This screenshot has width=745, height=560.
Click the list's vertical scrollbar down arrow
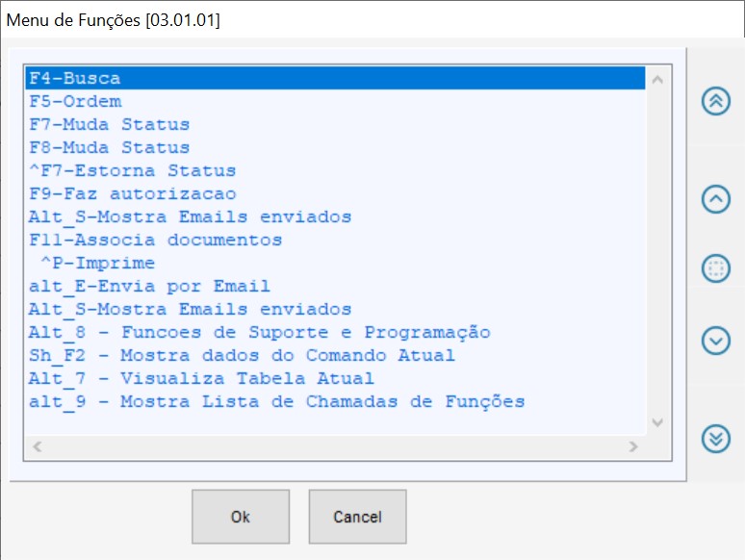(657, 422)
